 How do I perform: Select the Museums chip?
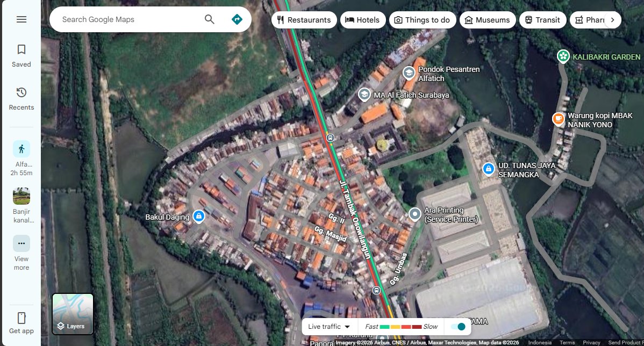488,20
